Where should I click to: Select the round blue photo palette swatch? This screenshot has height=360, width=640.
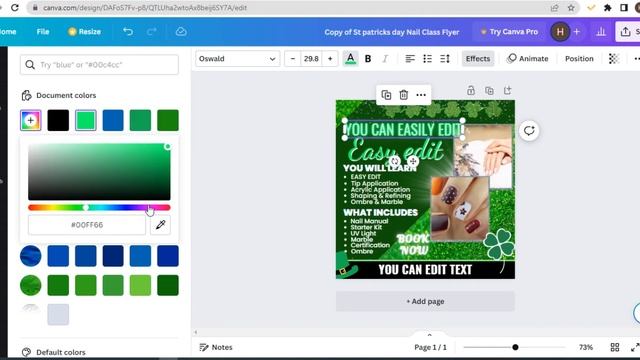click(x=31, y=256)
